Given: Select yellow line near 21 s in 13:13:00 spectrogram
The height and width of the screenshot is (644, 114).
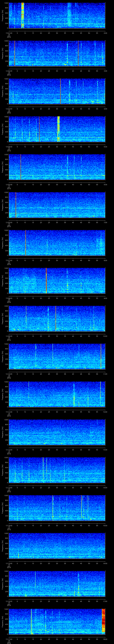Looking at the screenshot, I should click(43, 470).
